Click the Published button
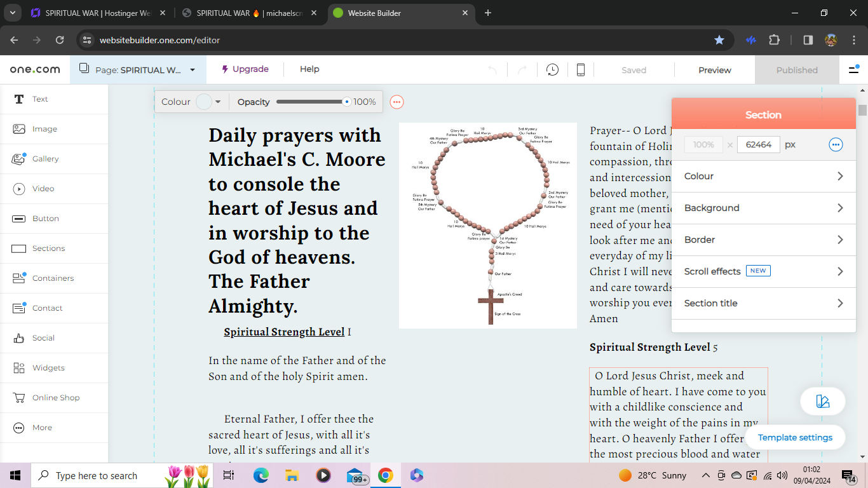 click(x=797, y=70)
